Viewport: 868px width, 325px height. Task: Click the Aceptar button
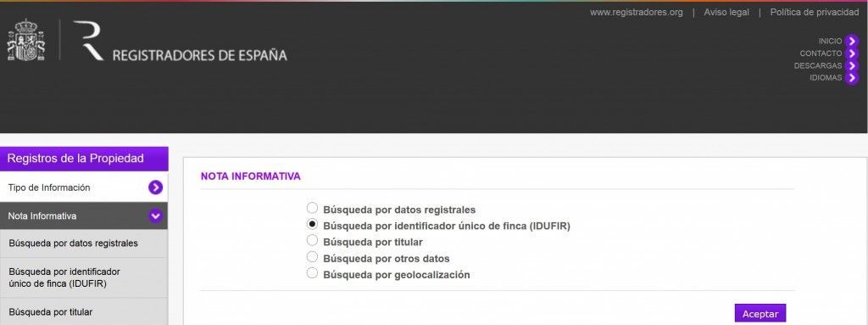coord(760,313)
